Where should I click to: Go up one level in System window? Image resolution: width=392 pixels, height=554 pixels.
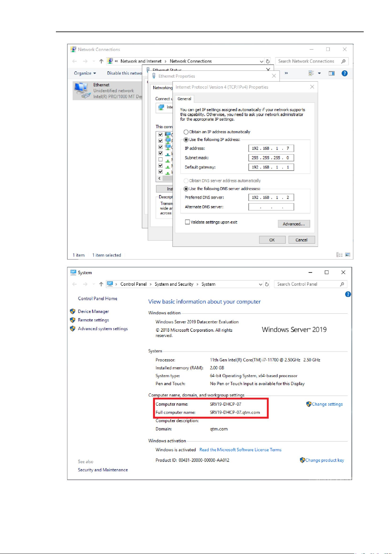click(x=101, y=284)
